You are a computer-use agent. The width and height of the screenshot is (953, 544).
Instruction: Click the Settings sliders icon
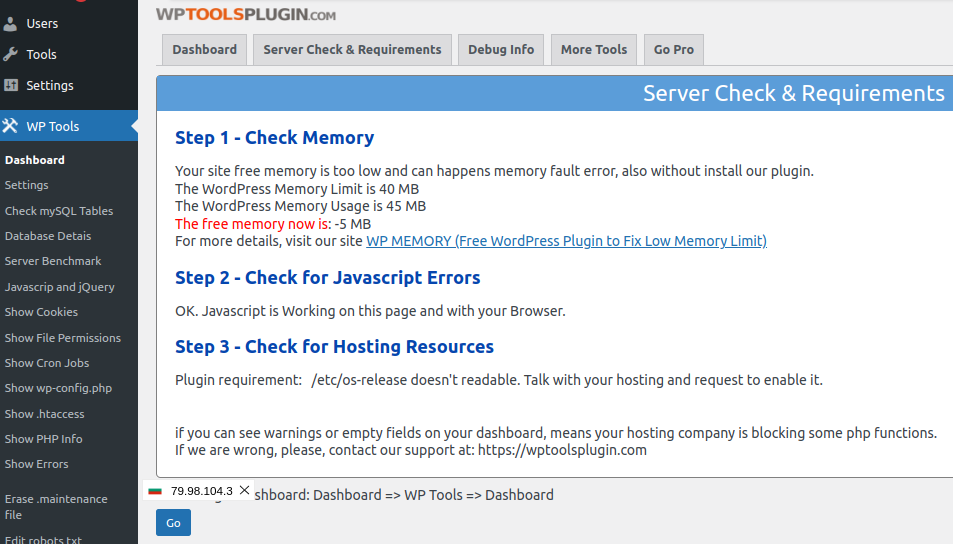point(11,85)
